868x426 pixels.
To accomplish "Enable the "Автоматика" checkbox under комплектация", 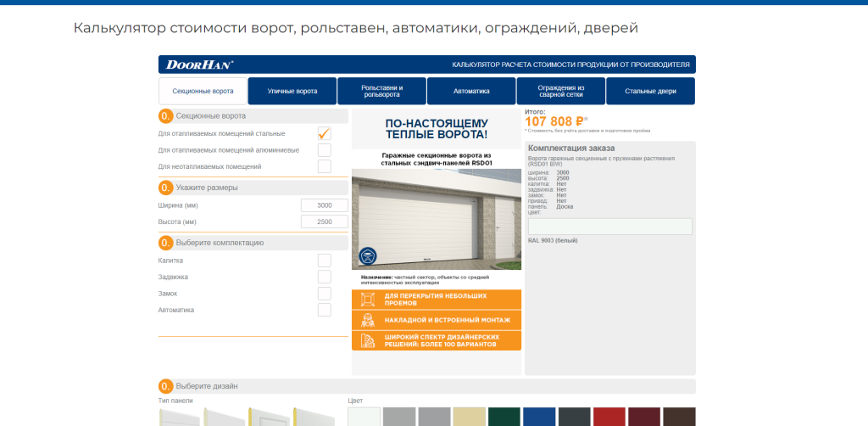I will pyautogui.click(x=324, y=310).
